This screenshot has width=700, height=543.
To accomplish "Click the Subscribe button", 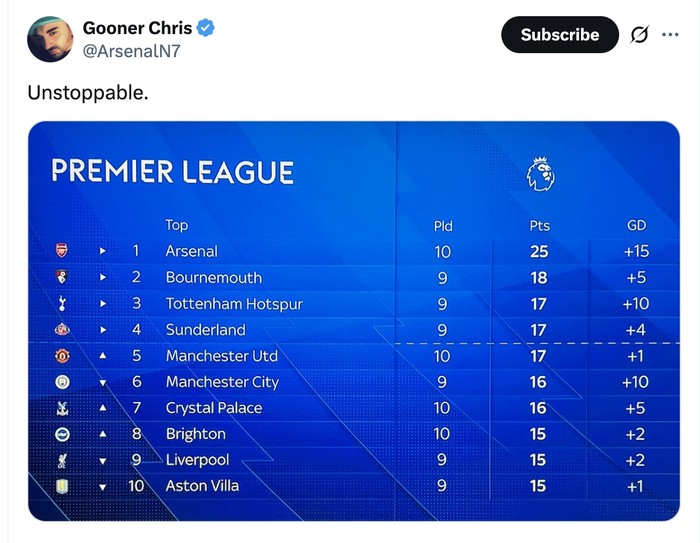I will coord(560,35).
